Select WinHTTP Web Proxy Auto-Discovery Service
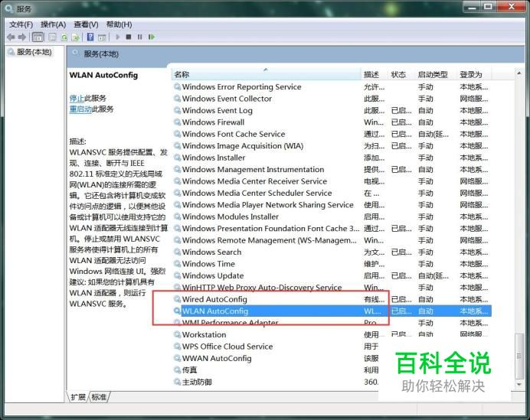 [332, 288]
